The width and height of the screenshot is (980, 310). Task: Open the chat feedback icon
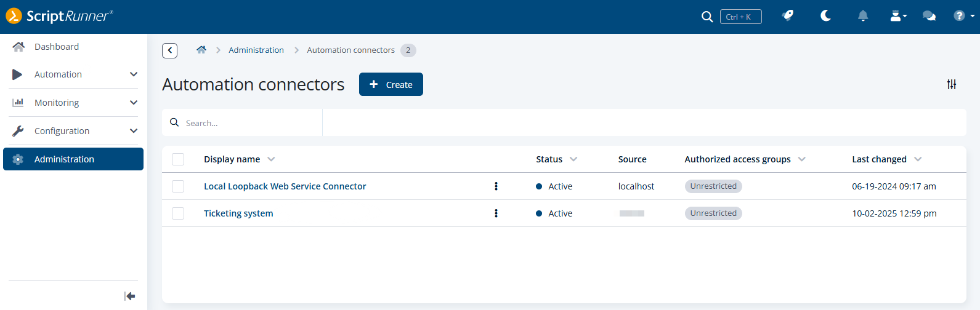click(929, 16)
